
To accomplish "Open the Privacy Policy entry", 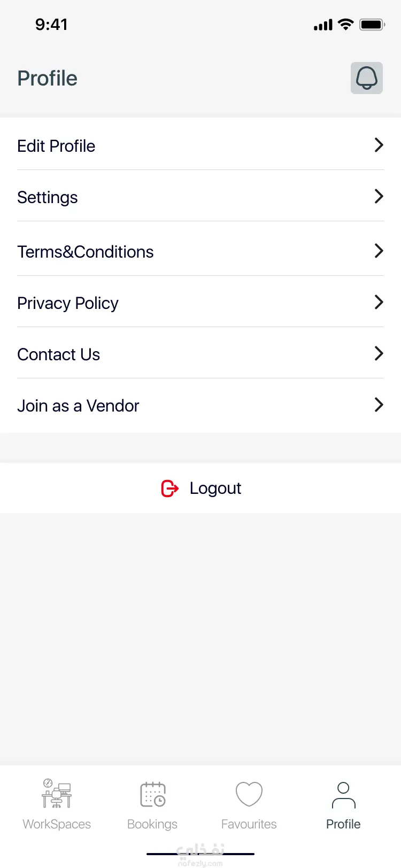I will tap(200, 303).
